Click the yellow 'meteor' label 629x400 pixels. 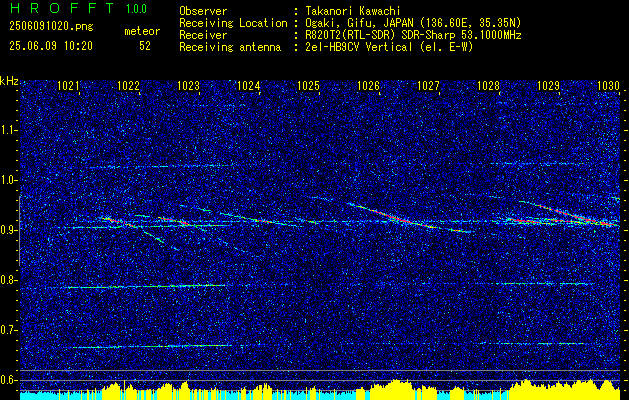click(x=142, y=31)
